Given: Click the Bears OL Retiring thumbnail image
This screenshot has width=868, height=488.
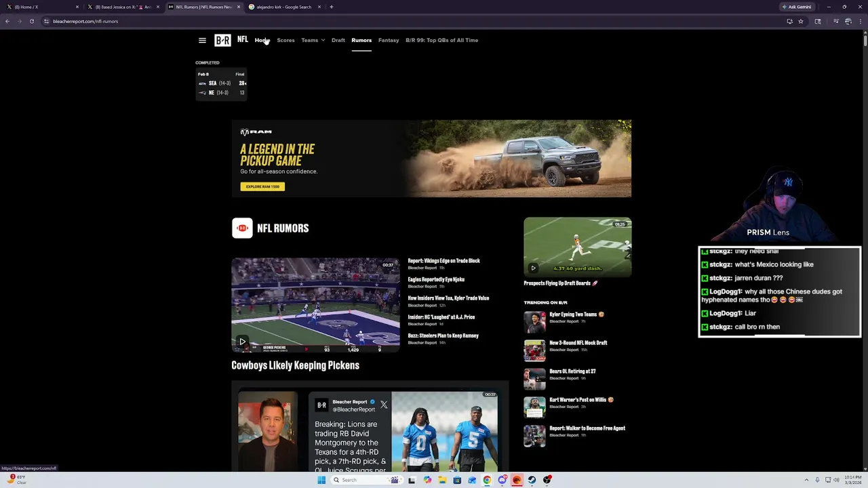Looking at the screenshot, I should pyautogui.click(x=534, y=379).
